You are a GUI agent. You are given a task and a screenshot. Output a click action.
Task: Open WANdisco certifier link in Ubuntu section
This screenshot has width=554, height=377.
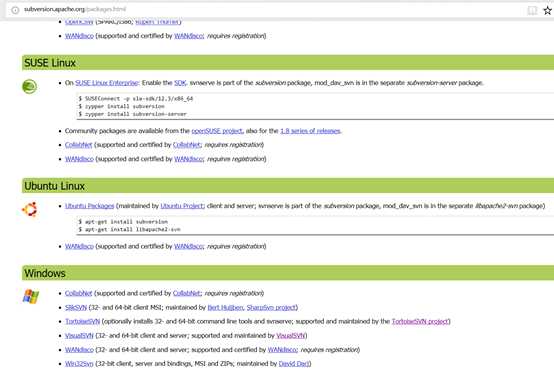pyautogui.click(x=189, y=246)
